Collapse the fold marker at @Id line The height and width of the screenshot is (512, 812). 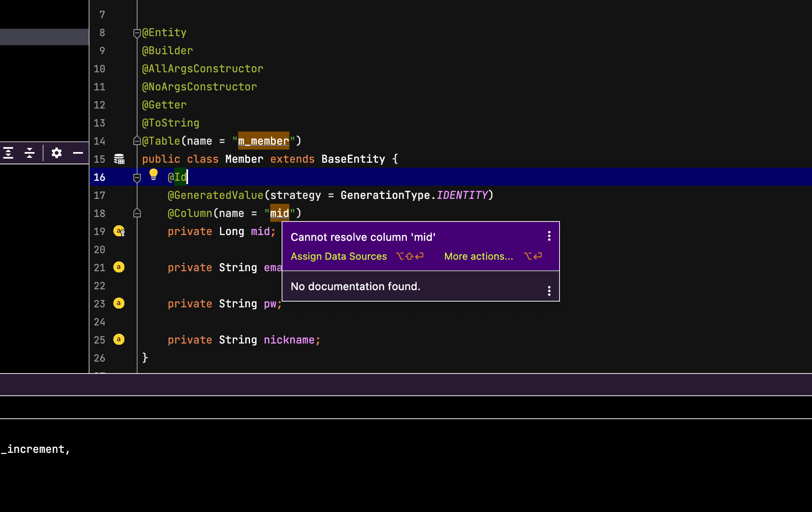[x=137, y=178]
